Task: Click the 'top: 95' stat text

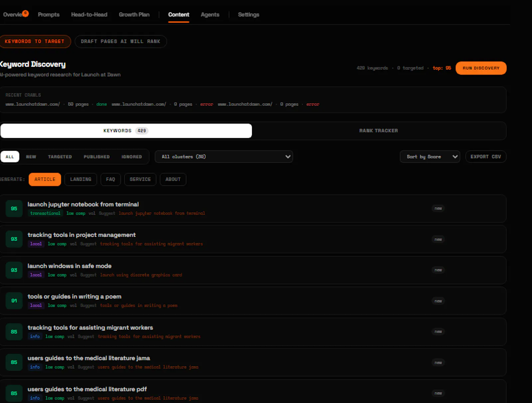Action: point(442,68)
